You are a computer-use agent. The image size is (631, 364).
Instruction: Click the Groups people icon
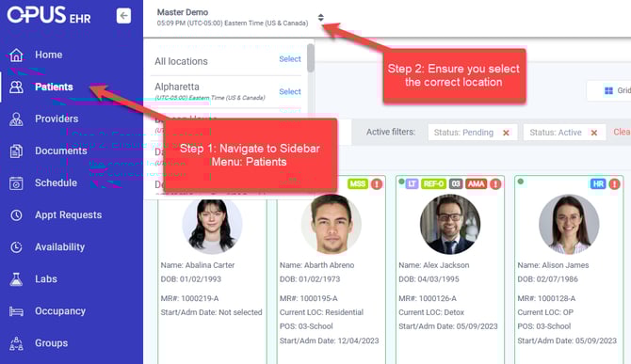(16, 343)
